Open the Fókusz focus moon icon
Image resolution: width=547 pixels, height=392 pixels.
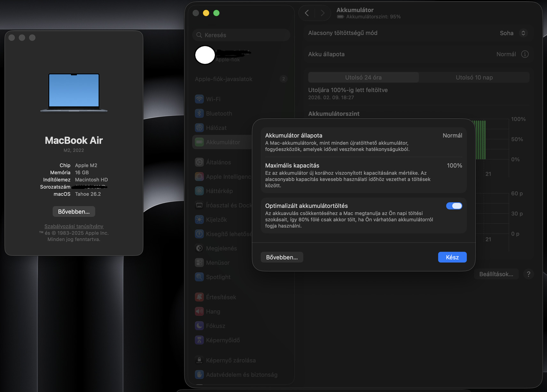tap(199, 326)
